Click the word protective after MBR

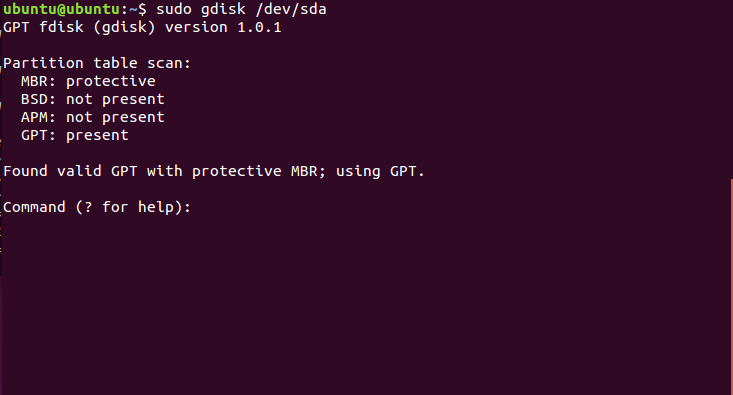click(x=111, y=81)
